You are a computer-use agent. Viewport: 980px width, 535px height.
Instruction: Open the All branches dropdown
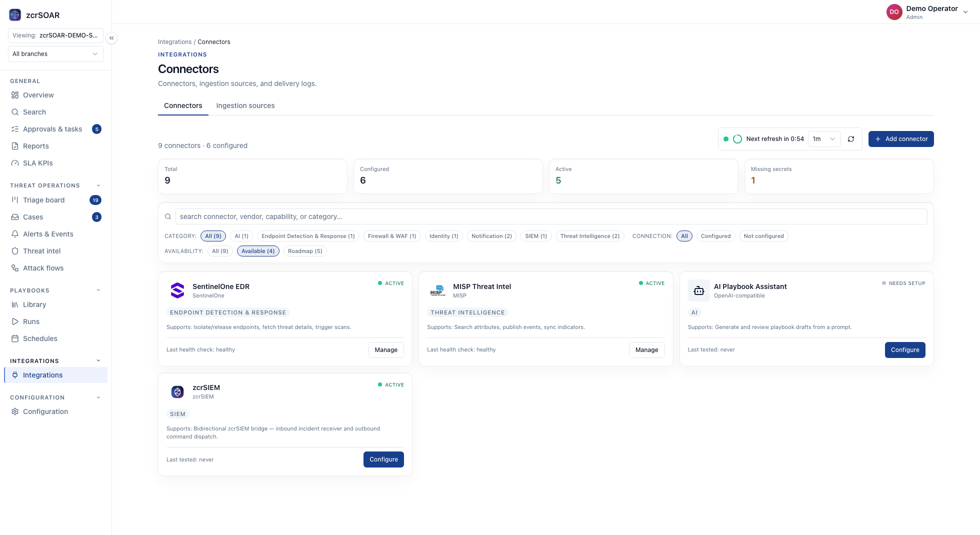[x=55, y=54]
